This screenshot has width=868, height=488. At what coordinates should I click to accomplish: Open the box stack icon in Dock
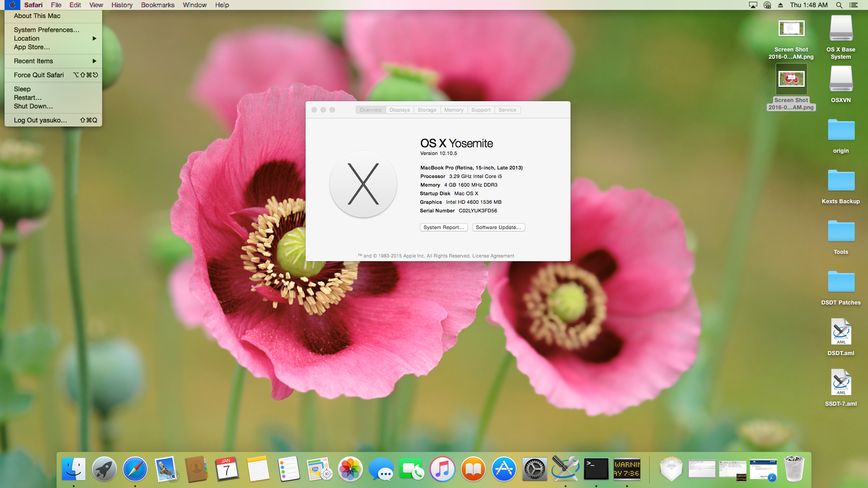[671, 469]
